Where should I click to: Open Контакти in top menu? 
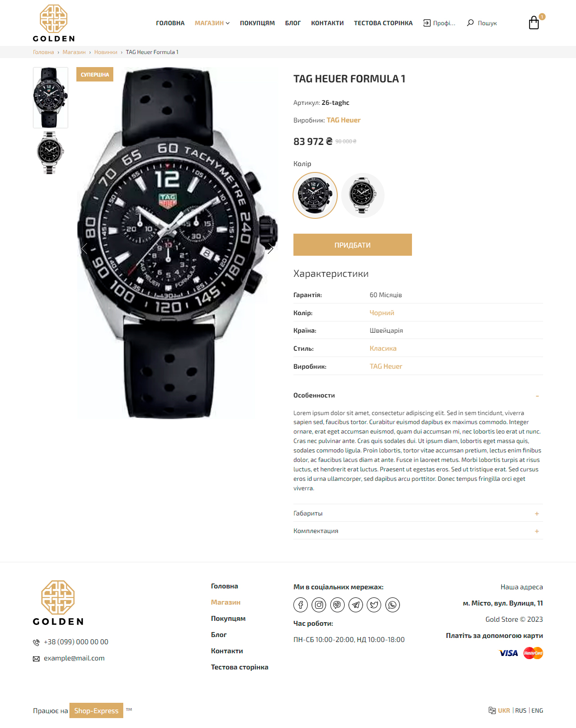pos(328,23)
